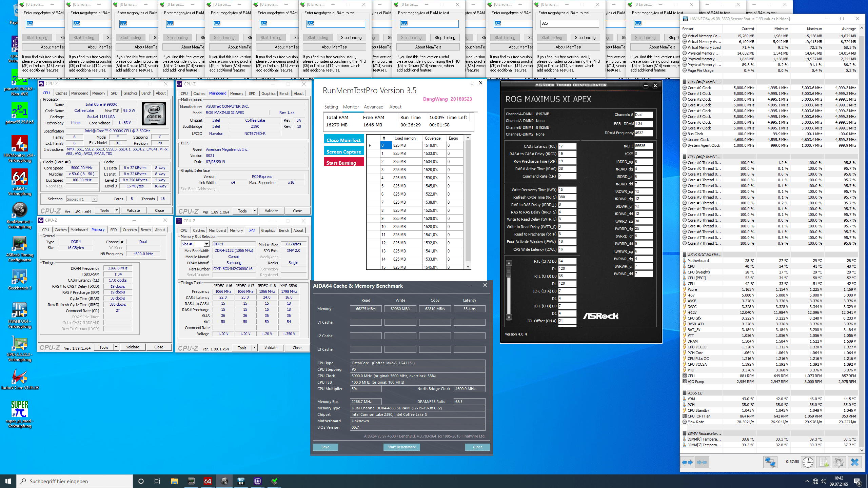This screenshot has width=868, height=488.
Task: Select the 'Page File Usage' row in HWiNFO
Action: (x=770, y=70)
